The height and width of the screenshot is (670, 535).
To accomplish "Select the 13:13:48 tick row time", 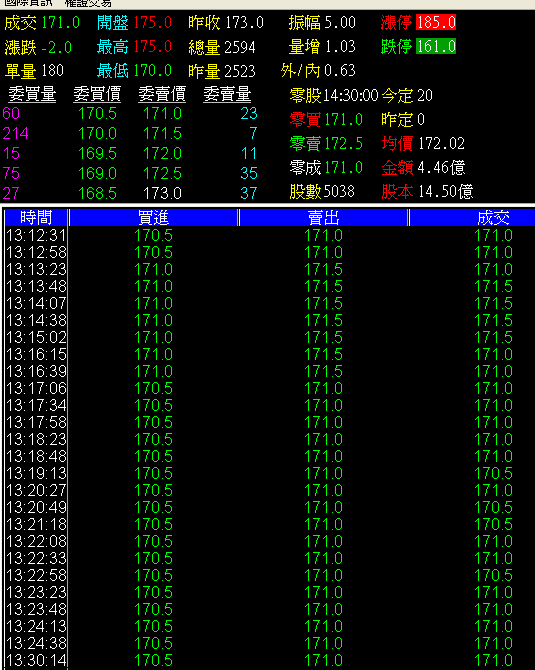I will point(36,286).
